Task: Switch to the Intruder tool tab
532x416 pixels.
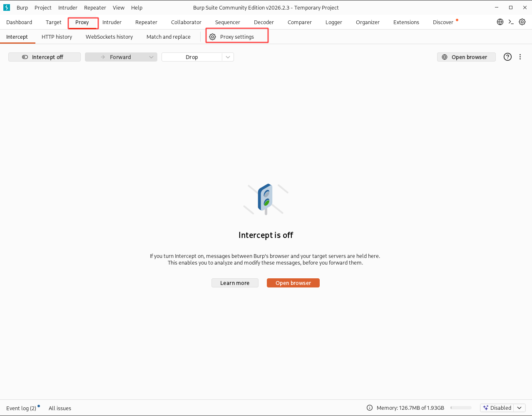Action: [112, 22]
